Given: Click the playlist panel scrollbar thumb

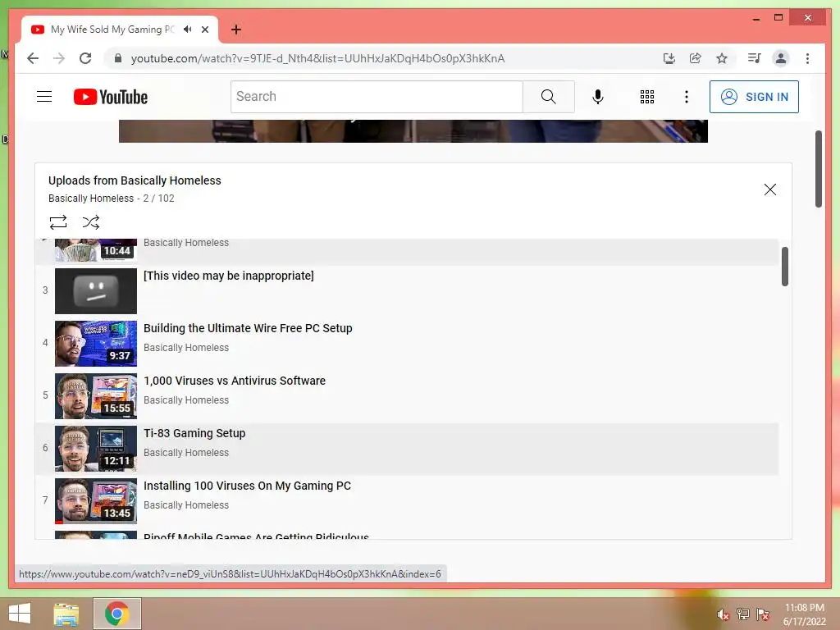Looking at the screenshot, I should (x=785, y=267).
